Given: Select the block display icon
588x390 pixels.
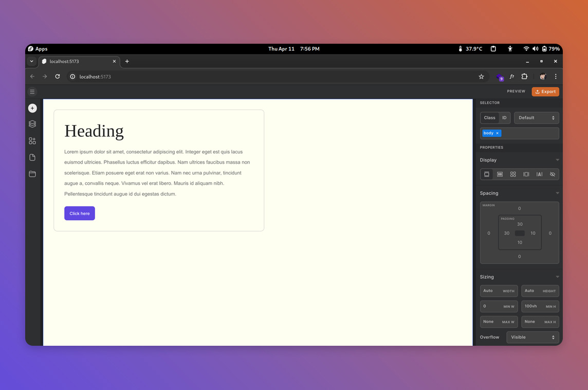Looking at the screenshot, I should tap(487, 174).
